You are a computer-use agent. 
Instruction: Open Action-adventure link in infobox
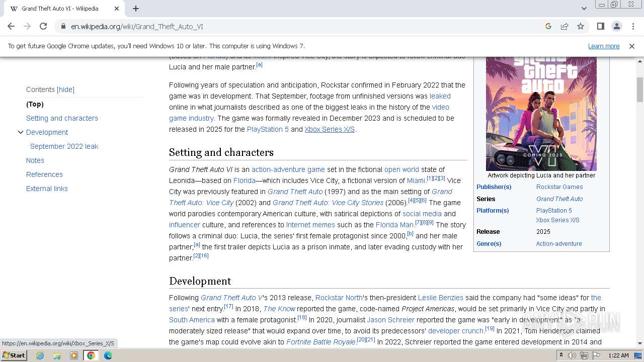(x=559, y=244)
